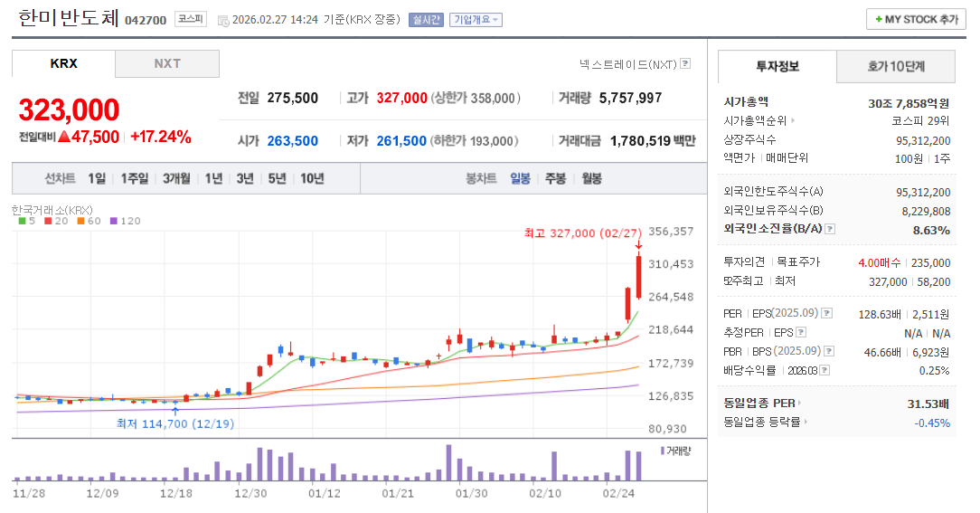Click the 거래대금 value 1,780,519 백만
The width and height of the screenshot is (980, 513).
653,141
